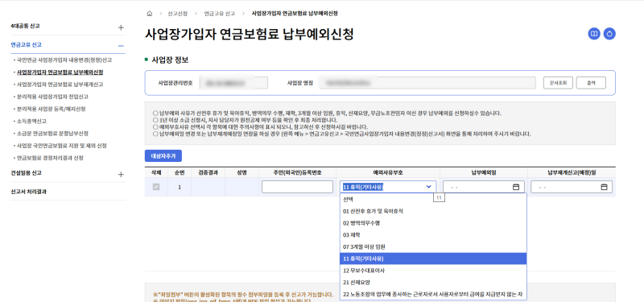Viewport: 644px width, 302px height.
Task: Select 11 휴직(기타사유) in the list
Action: coord(433,259)
